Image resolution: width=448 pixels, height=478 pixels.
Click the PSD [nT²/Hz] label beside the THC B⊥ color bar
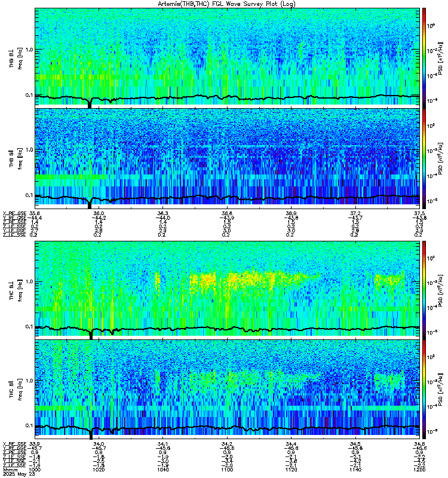pyautogui.click(x=440, y=290)
